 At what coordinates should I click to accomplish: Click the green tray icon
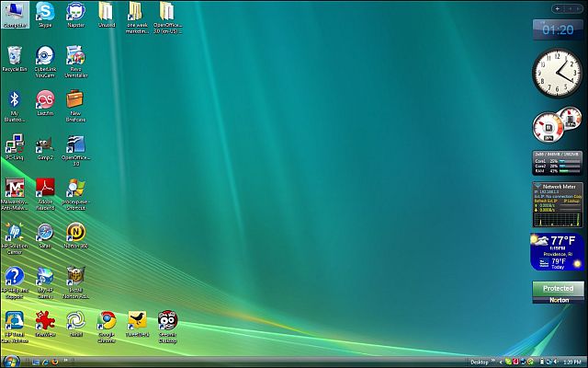click(508, 362)
